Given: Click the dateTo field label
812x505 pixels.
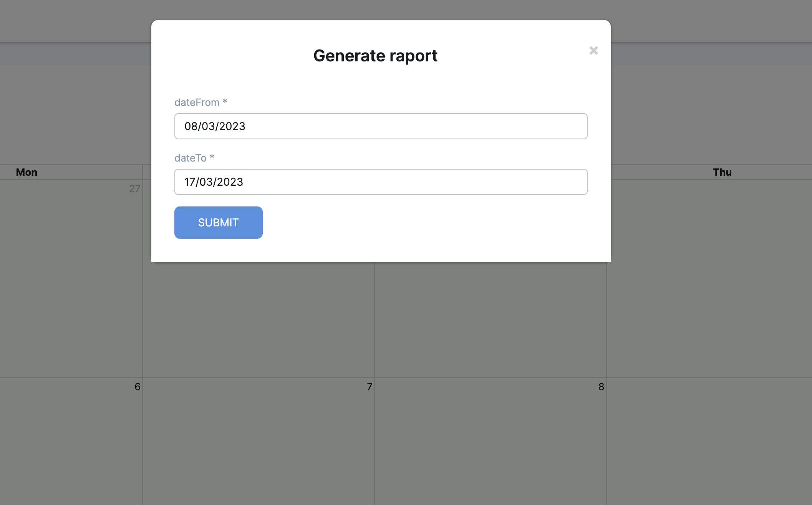Looking at the screenshot, I should pos(191,158).
